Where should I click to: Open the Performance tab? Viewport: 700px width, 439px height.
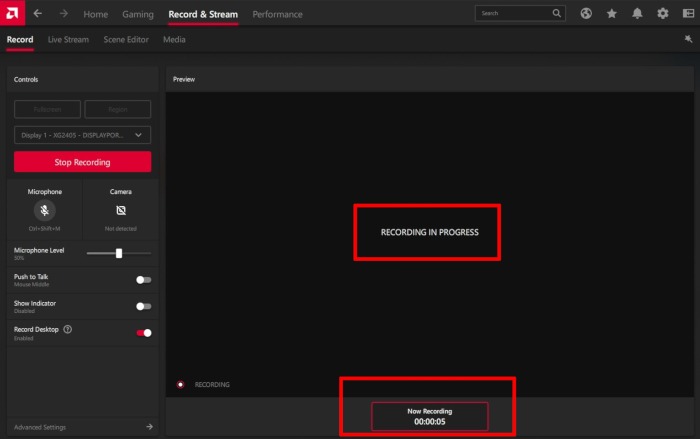tap(277, 14)
